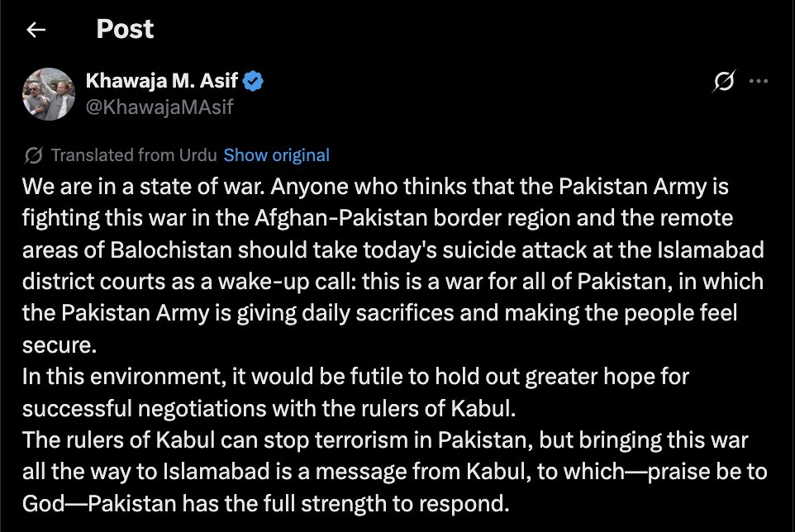Open the @KhawajaMAsif handle

click(x=159, y=107)
